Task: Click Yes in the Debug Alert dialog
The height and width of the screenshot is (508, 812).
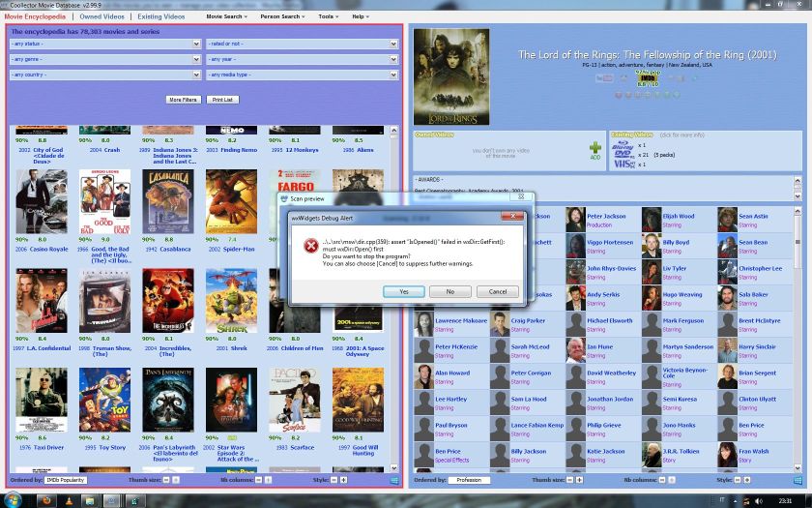Action: [404, 292]
